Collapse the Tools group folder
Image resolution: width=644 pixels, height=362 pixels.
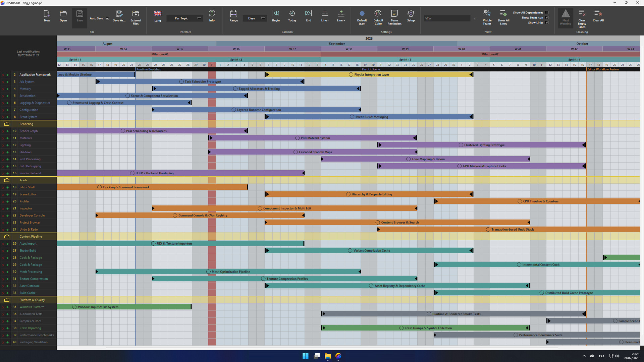click(x=7, y=180)
